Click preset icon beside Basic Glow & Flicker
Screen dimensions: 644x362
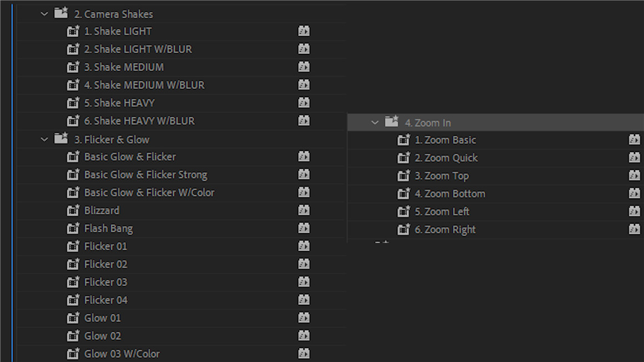[x=73, y=157]
